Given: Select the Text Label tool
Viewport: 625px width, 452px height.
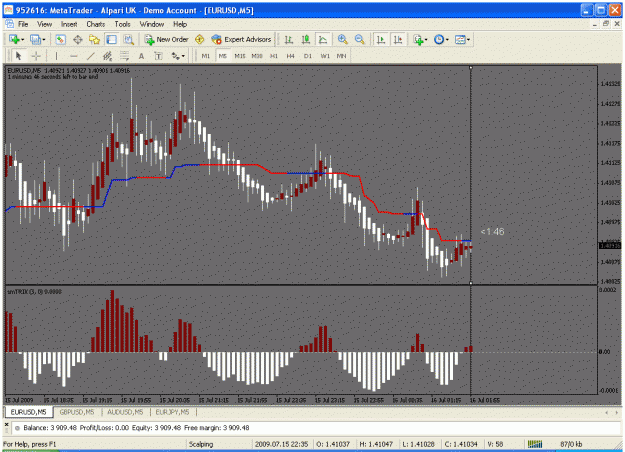Looking at the screenshot, I should click(x=158, y=56).
